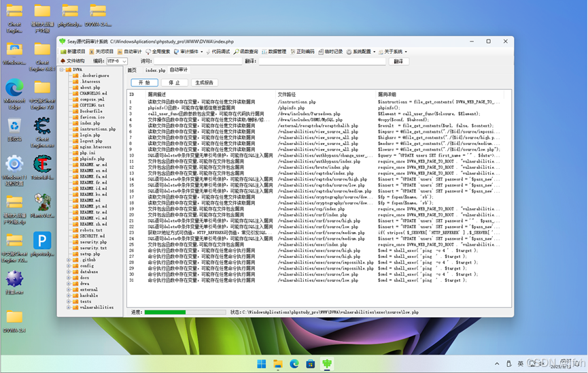Select Dockerfile in the file tree

coord(91,111)
